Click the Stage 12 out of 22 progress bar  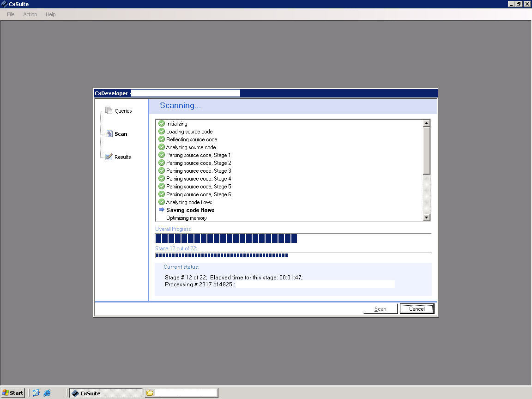coord(293,255)
